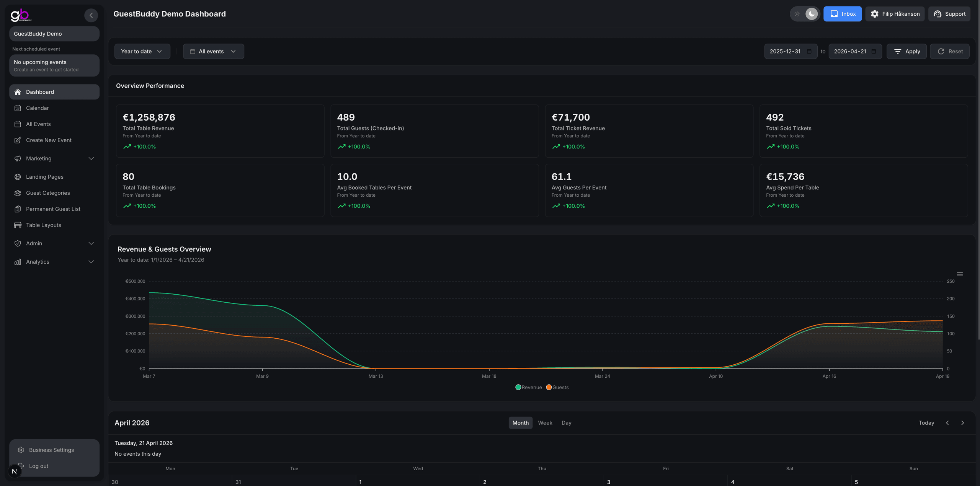980x486 pixels.
Task: Open the chart export hamburger menu
Action: coord(960,274)
